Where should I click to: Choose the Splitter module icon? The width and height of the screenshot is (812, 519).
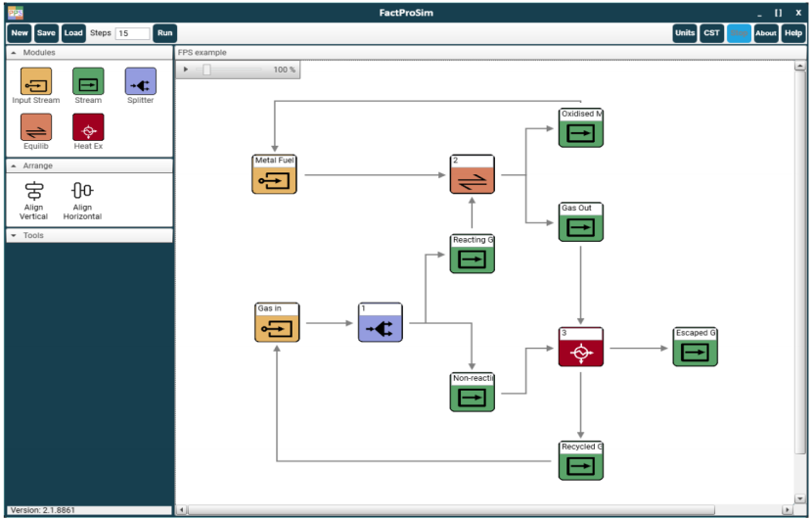coord(140,81)
